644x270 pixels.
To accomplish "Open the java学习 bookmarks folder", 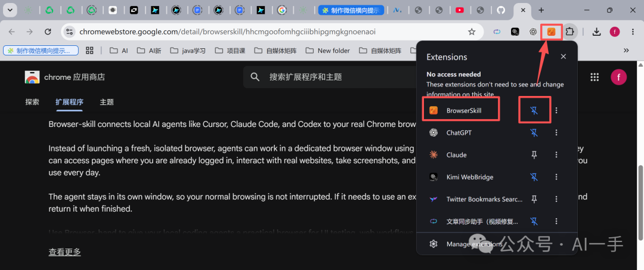I will (x=188, y=51).
